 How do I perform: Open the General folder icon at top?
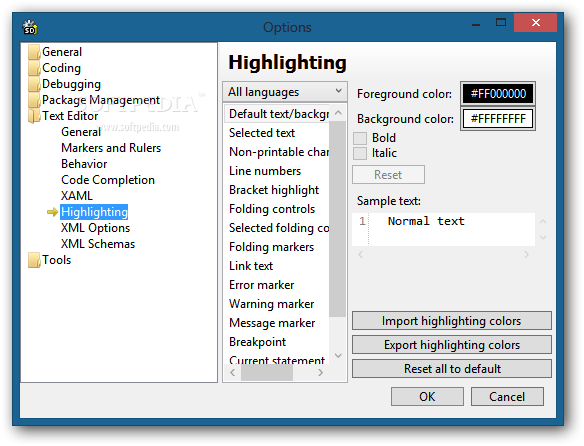34,53
